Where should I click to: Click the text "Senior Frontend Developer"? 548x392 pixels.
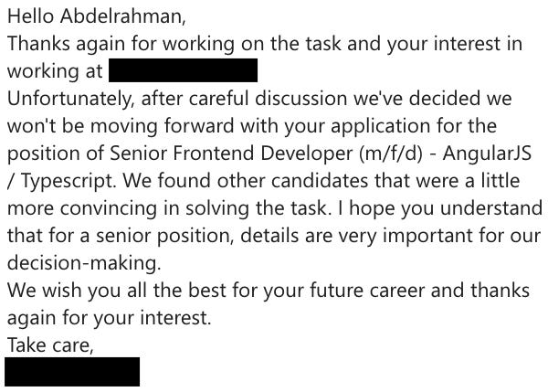point(231,154)
